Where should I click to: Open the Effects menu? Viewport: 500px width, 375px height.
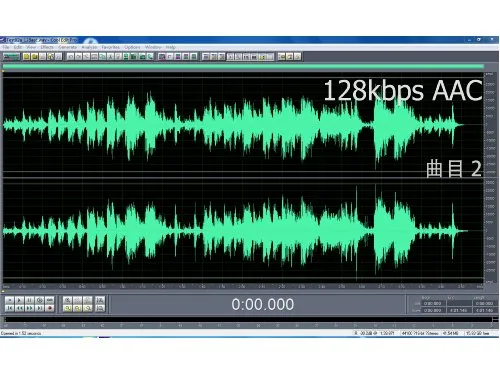click(x=47, y=47)
